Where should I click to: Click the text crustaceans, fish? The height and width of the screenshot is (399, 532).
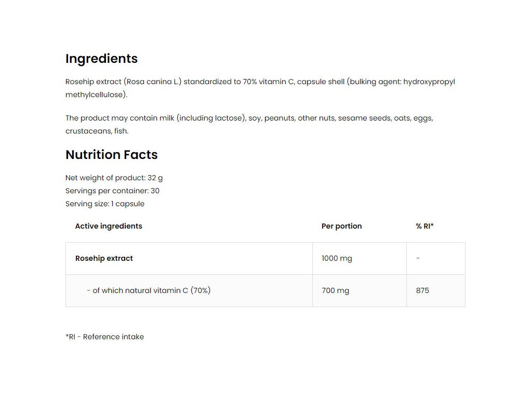97,131
